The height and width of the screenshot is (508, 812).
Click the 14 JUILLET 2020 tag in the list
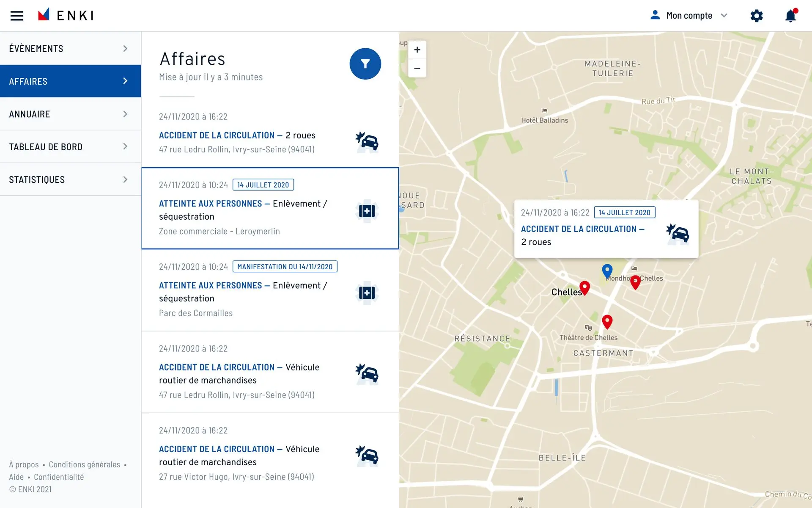(x=263, y=185)
